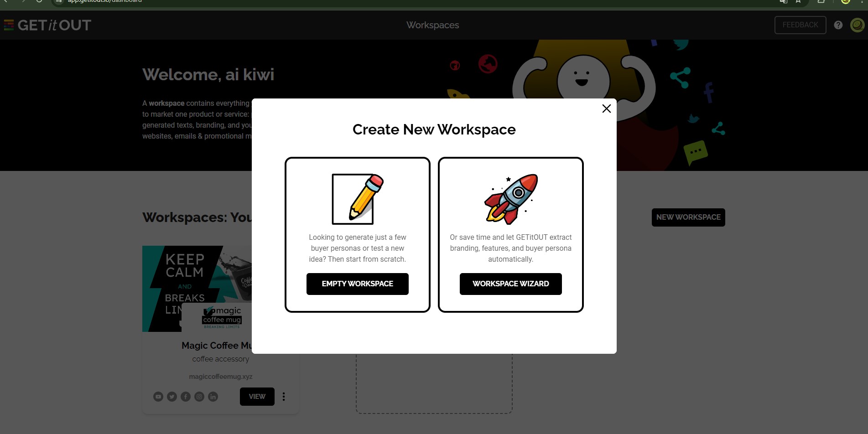Open the YouTube icon on Magic Coffee Mug card
The width and height of the screenshot is (868, 434).
(158, 397)
